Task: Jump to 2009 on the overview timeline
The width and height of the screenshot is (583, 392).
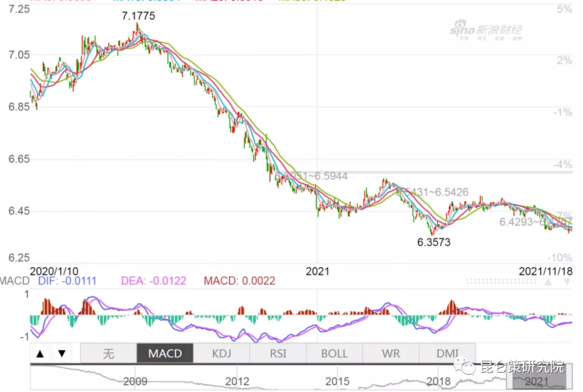Action: pyautogui.click(x=135, y=381)
